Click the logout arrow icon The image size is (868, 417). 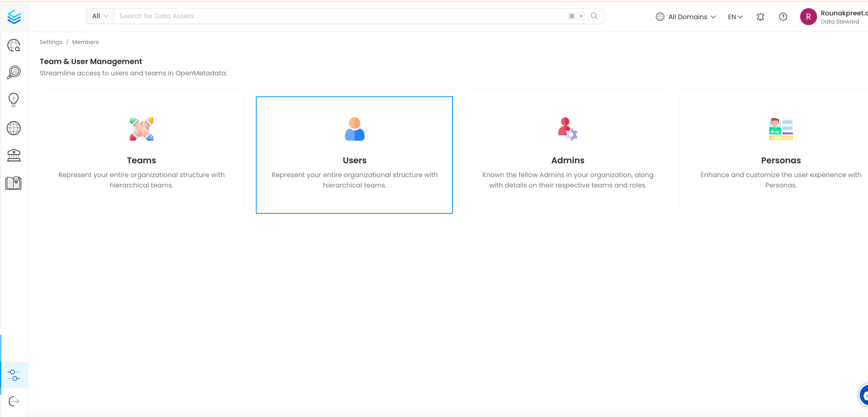(14, 401)
